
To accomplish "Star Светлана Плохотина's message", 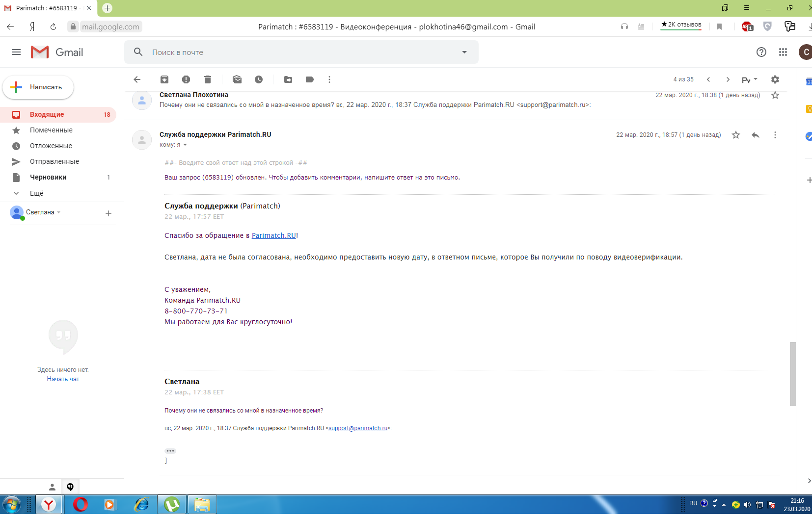I will pos(775,95).
